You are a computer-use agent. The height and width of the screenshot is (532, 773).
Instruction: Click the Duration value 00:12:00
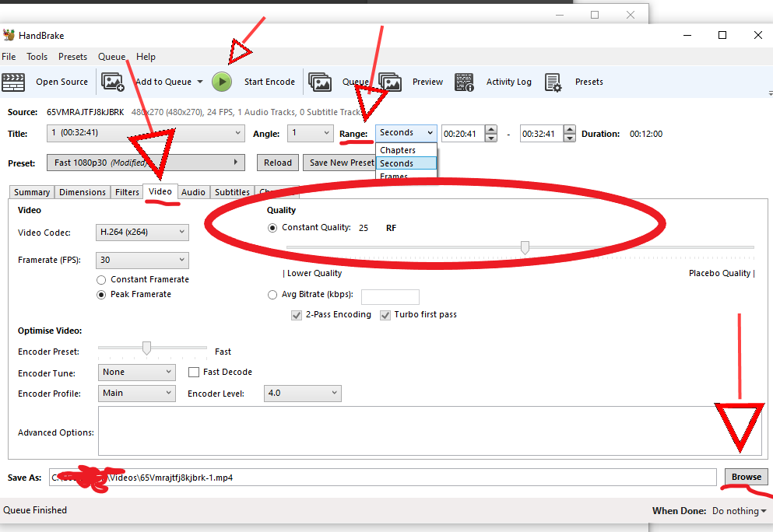[646, 134]
